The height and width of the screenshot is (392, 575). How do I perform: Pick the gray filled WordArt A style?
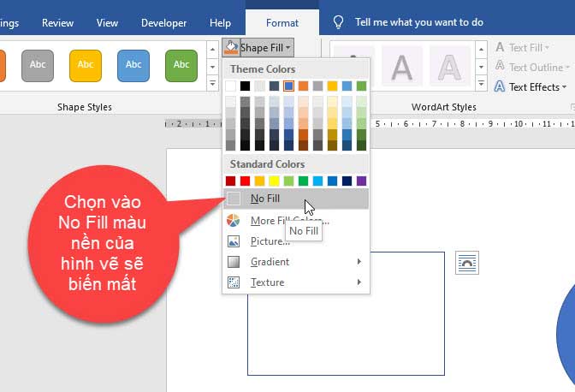402,67
